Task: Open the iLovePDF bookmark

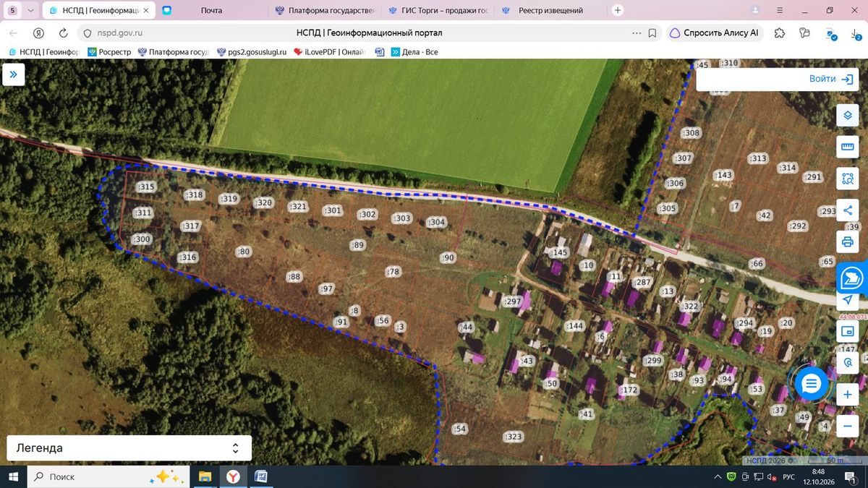Action: (x=329, y=52)
